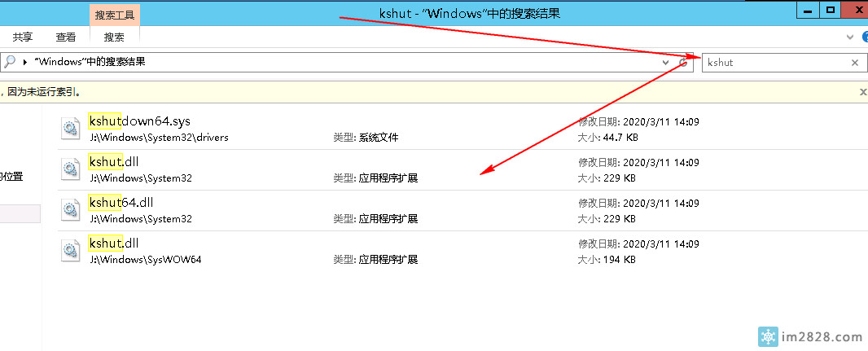Refresh the search results
Image resolution: width=868 pixels, height=351 pixels.
click(x=683, y=63)
